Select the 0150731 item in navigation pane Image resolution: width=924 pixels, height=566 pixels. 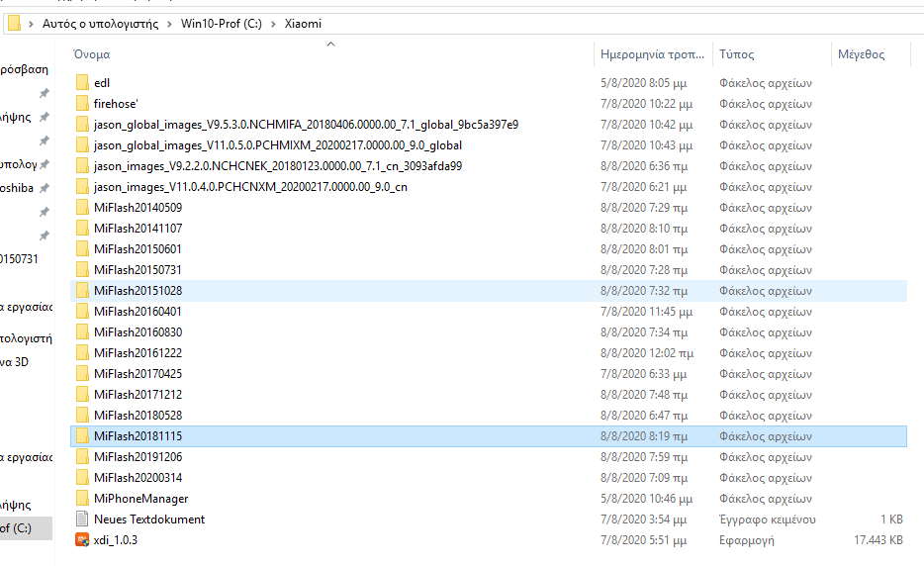tap(19, 259)
